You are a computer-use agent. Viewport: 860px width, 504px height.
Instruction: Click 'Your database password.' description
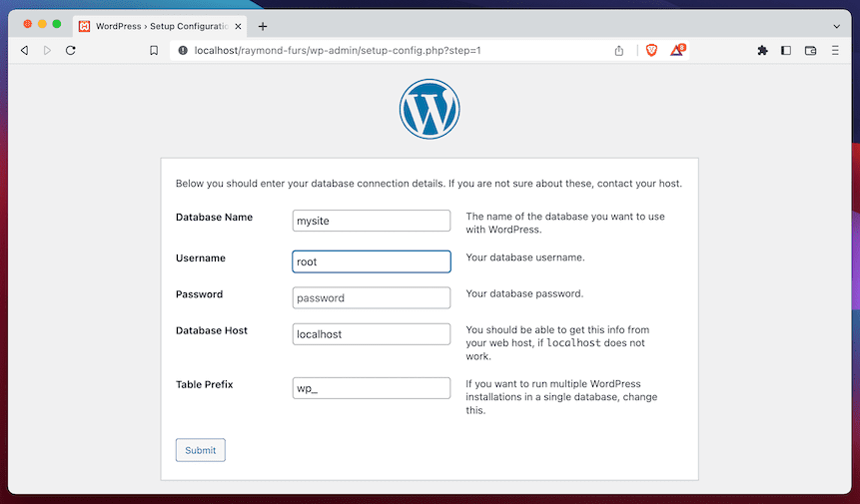pyautogui.click(x=524, y=293)
